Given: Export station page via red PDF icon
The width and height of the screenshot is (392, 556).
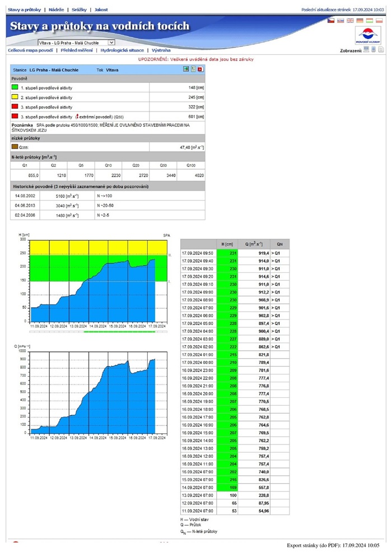Looking at the screenshot, I should [200, 69].
